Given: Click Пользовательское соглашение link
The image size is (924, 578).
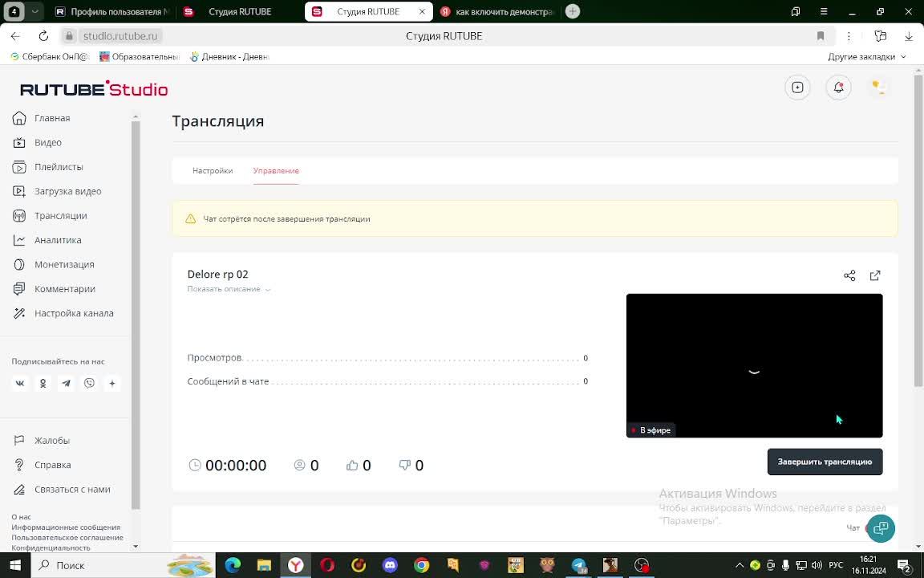Looking at the screenshot, I should 67,537.
